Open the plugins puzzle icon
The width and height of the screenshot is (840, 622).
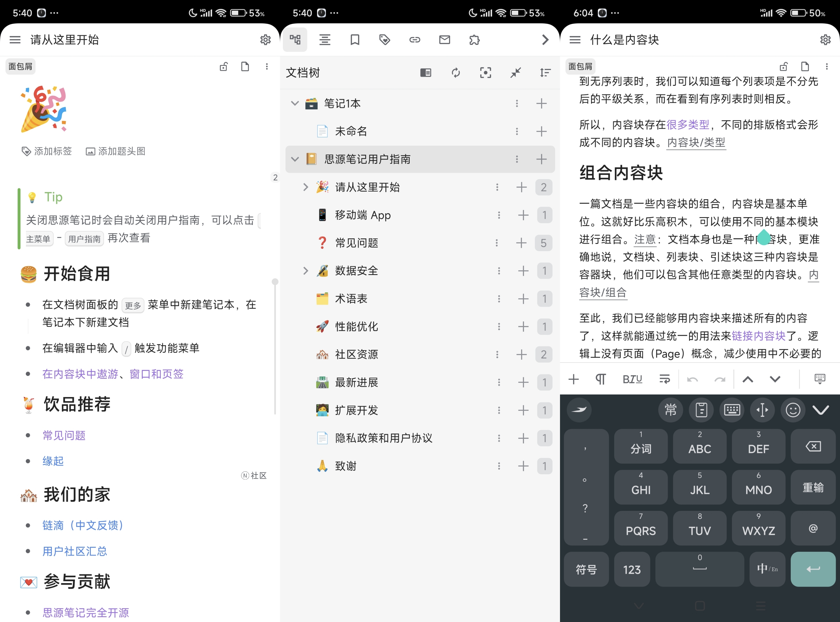tap(474, 39)
